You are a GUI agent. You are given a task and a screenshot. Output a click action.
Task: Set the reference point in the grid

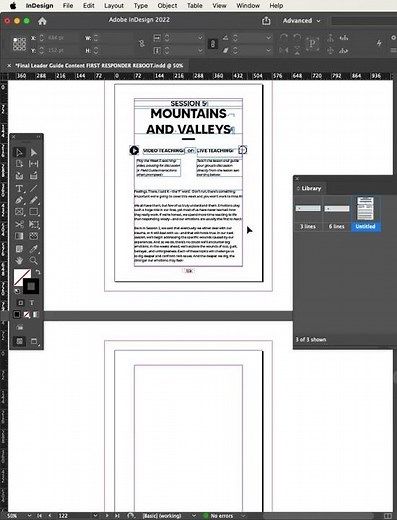click(x=19, y=44)
